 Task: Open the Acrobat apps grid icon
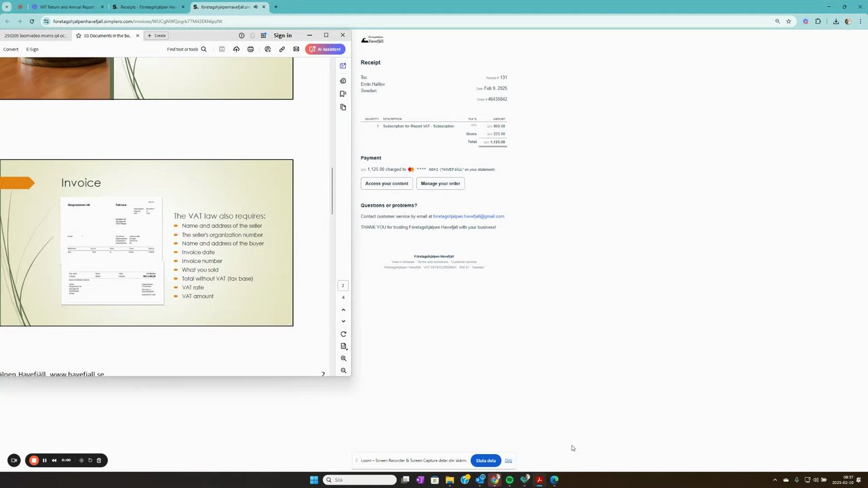click(x=264, y=35)
